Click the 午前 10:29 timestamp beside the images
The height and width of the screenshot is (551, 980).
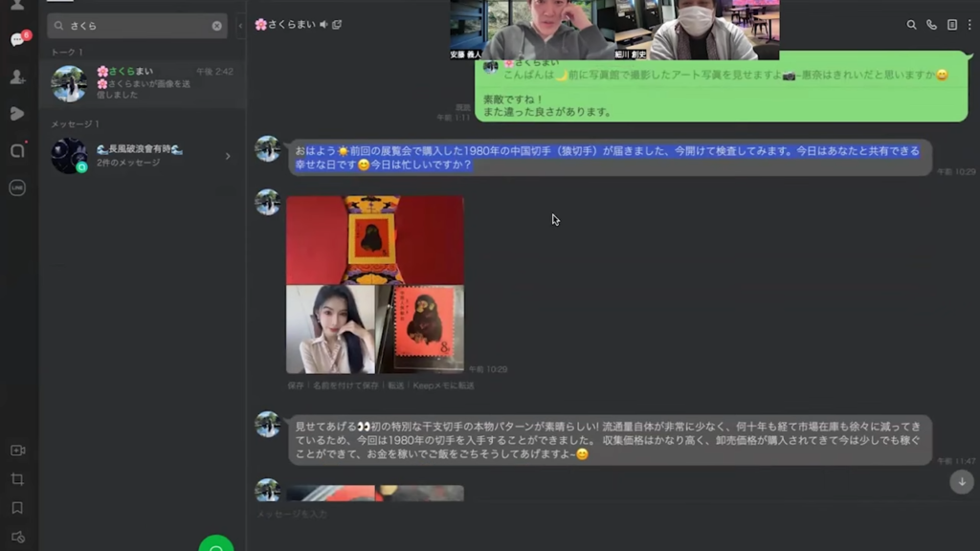(488, 369)
